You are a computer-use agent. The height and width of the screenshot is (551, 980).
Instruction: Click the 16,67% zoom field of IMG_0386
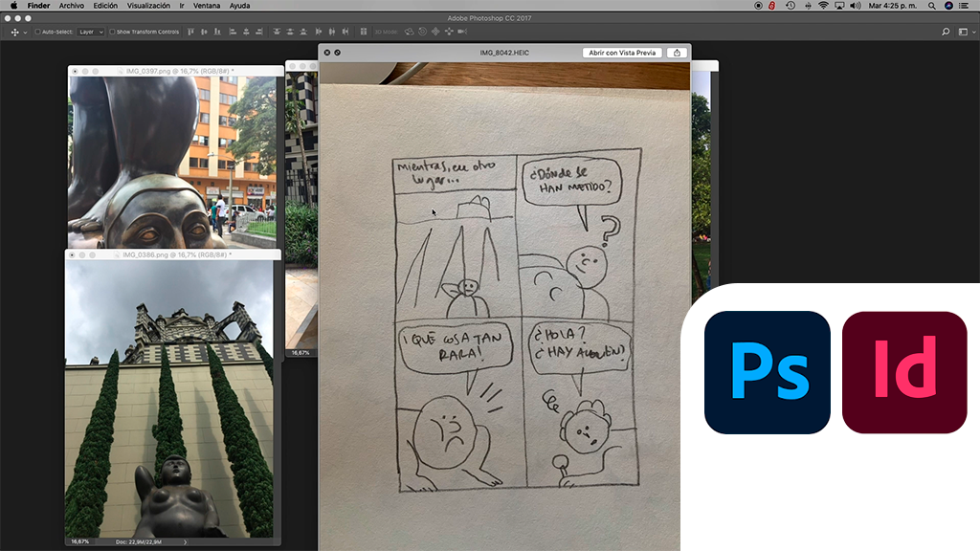(80, 541)
